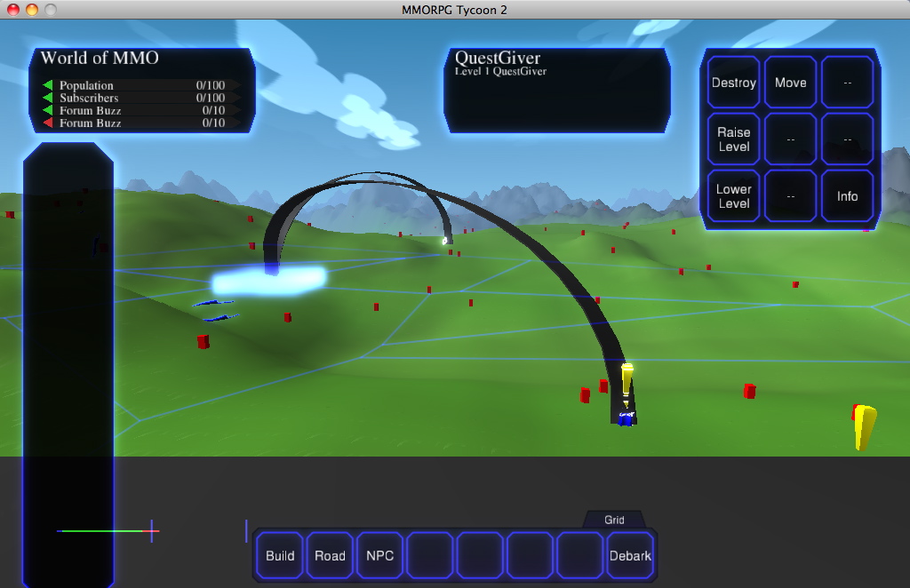Select the NPC tool

[380, 555]
